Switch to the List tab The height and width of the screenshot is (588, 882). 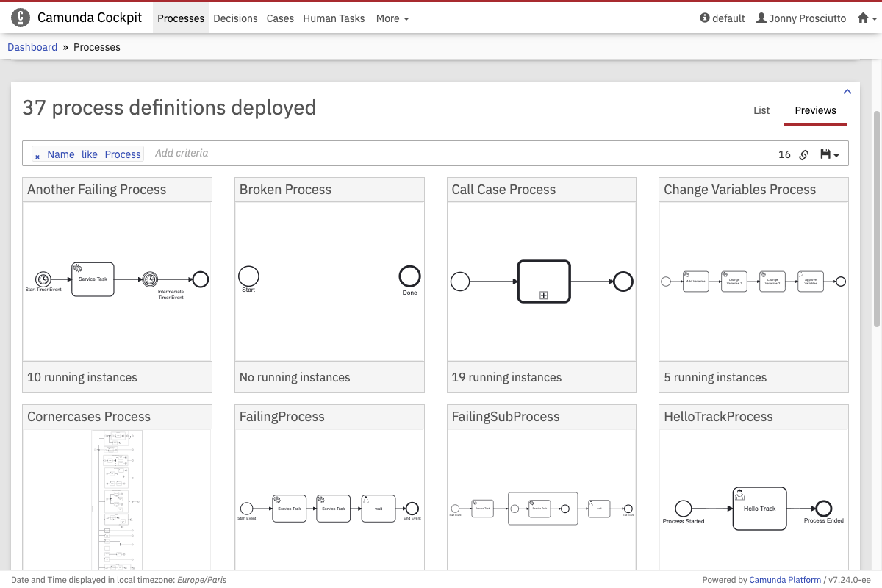click(x=761, y=110)
